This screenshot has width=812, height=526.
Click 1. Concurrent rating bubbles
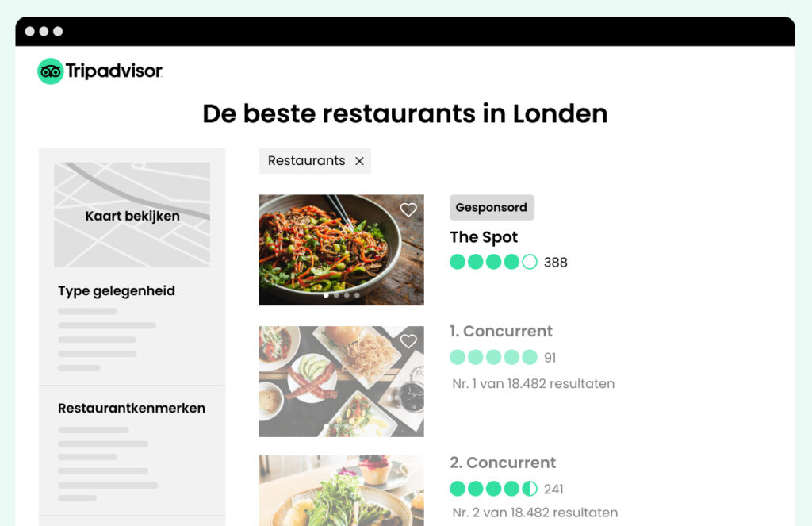[x=493, y=357]
